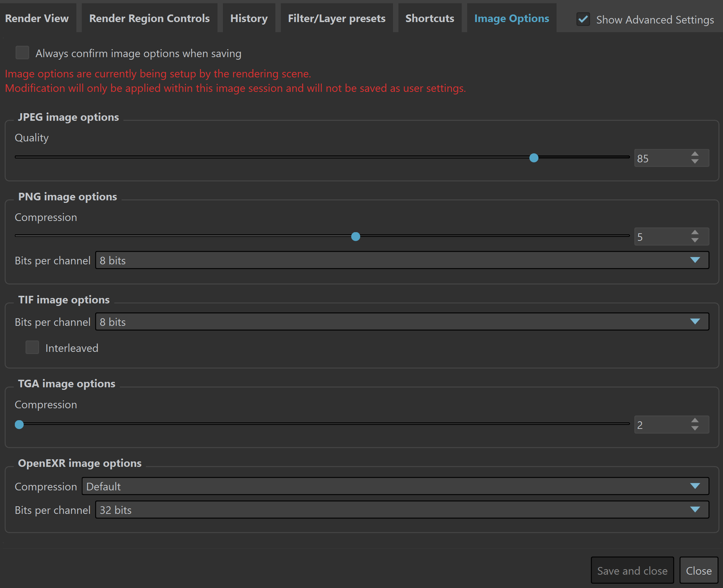
Task: Click the PNG Compression slider handle
Action: [356, 237]
